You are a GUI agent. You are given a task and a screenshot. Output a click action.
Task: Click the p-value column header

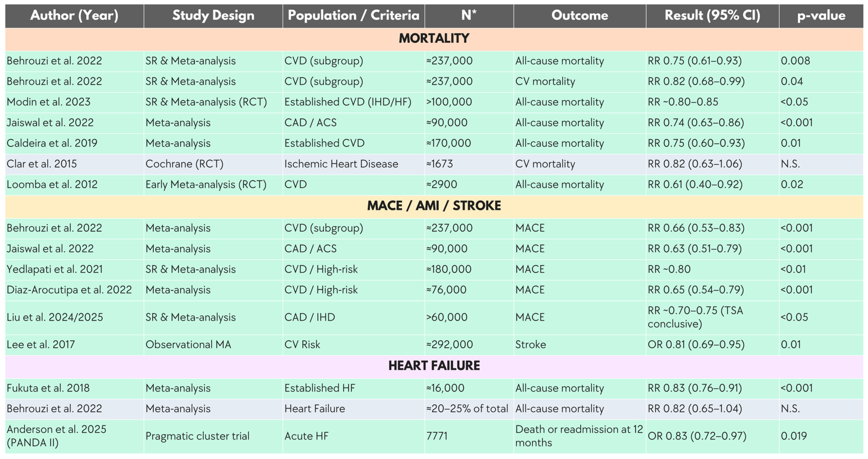(x=821, y=15)
